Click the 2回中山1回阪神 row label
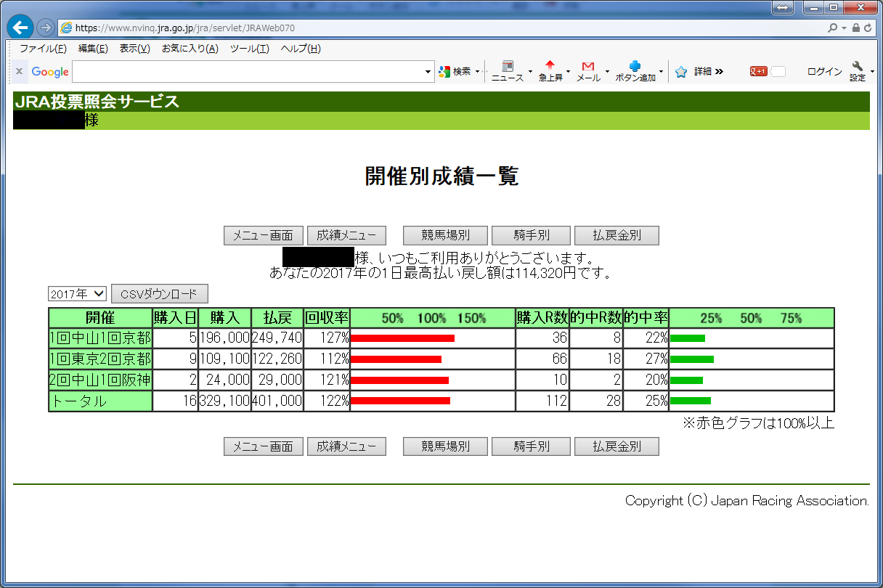Image resolution: width=883 pixels, height=588 pixels. (x=100, y=380)
